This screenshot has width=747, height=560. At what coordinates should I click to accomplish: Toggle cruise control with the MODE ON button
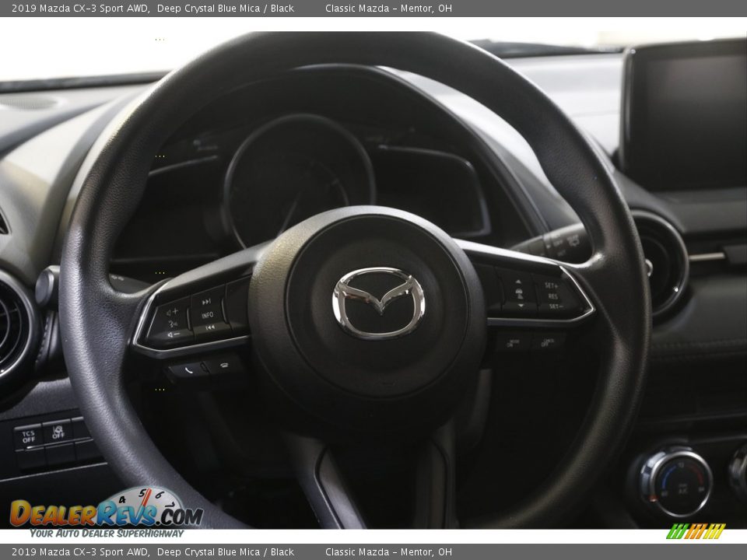pos(512,343)
